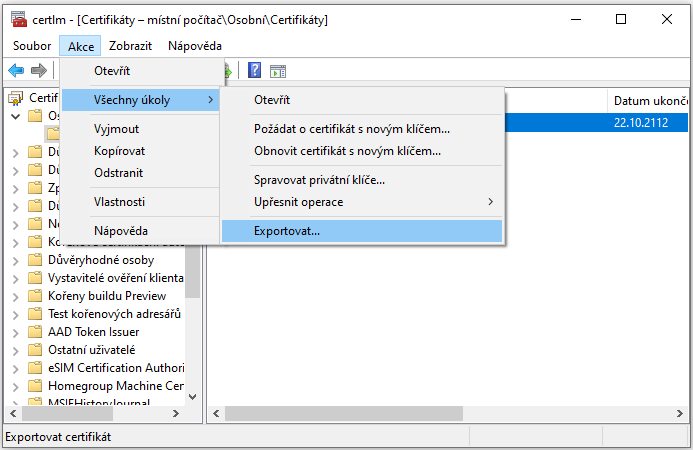This screenshot has height=450, width=693.
Task: Click the certlm app icon in title bar
Action: coord(19,19)
